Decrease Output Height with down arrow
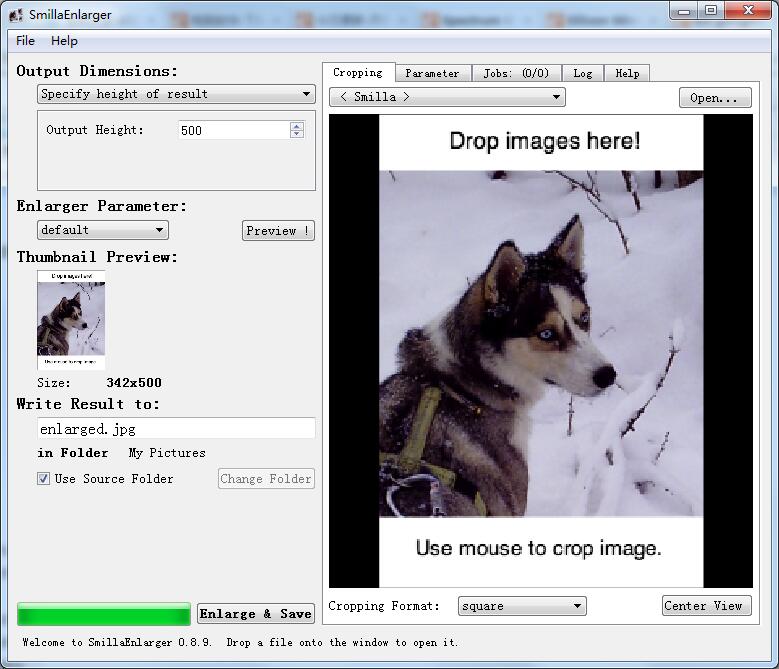Screen dimensions: 779x669 [x=297, y=134]
